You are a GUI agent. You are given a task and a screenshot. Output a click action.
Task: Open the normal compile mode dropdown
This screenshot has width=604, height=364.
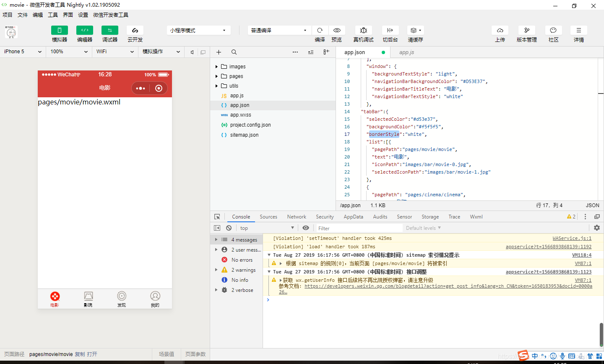tap(279, 30)
